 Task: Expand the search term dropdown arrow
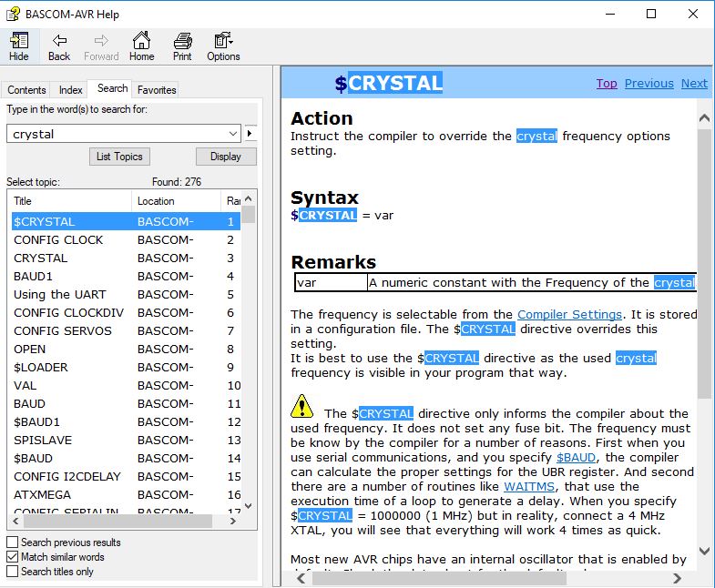pyautogui.click(x=233, y=134)
